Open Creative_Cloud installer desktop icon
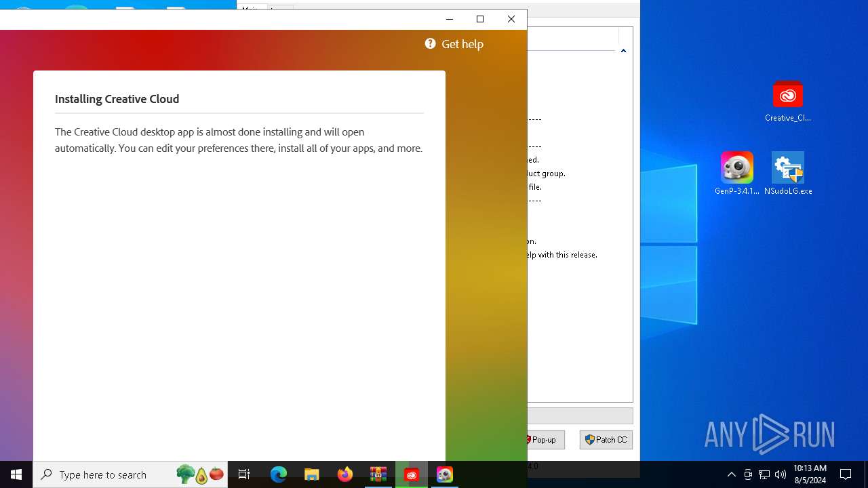Viewport: 868px width, 488px height. (787, 102)
